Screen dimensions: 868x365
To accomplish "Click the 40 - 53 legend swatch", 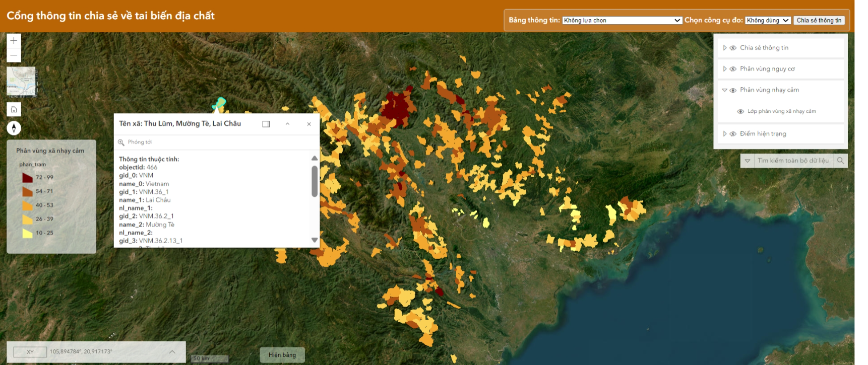I will [27, 205].
